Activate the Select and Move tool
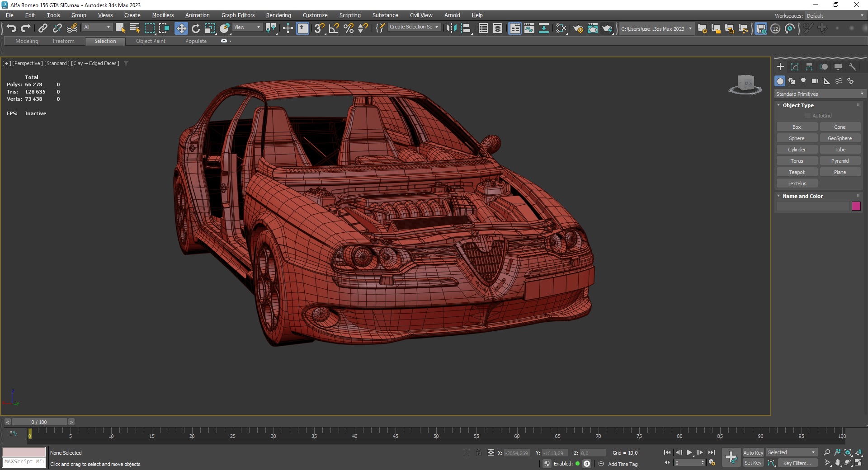Screen dimensions: 868x470 coord(181,28)
